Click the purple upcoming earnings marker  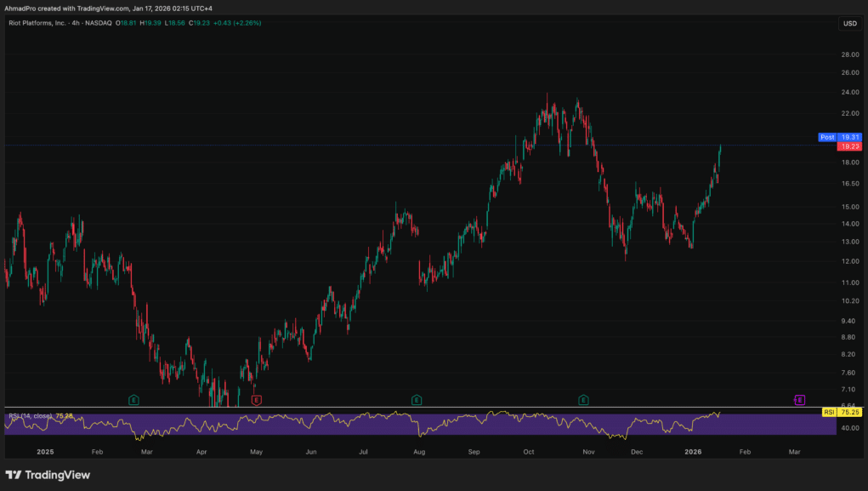point(799,399)
